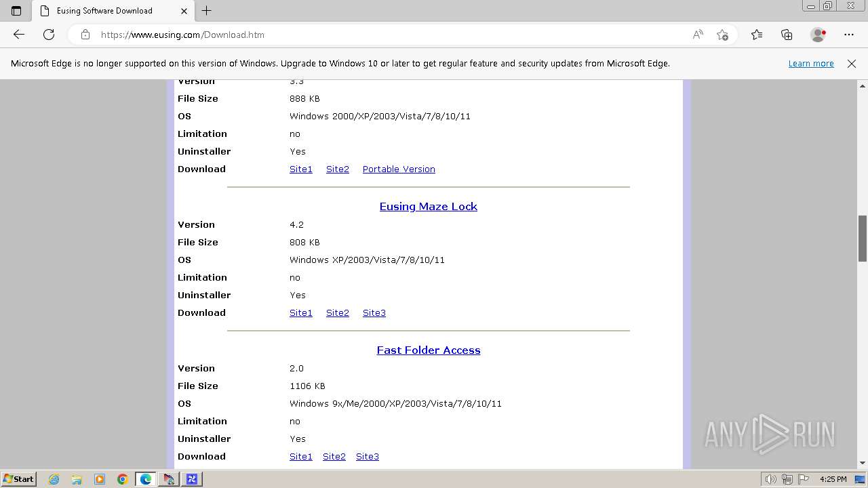This screenshot has height=488, width=868.
Task: Click the 4:25 PM system clock
Action: [x=833, y=479]
